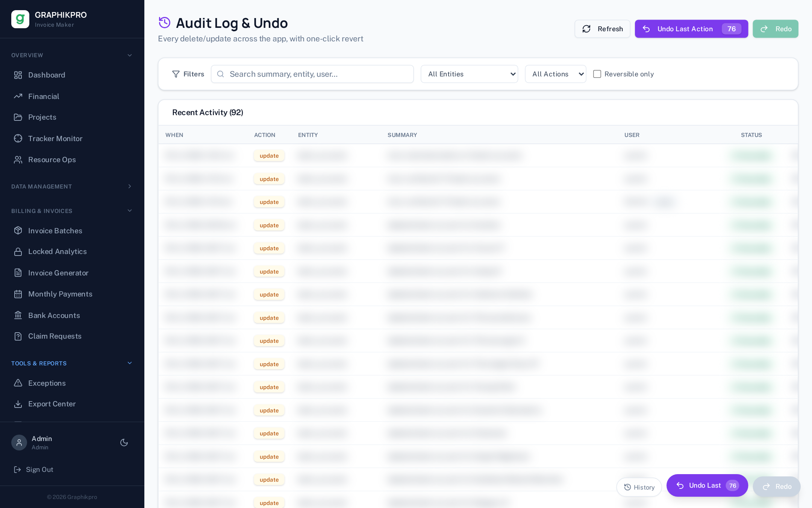
Task: Open the Dashboard menu item
Action: pos(72,75)
